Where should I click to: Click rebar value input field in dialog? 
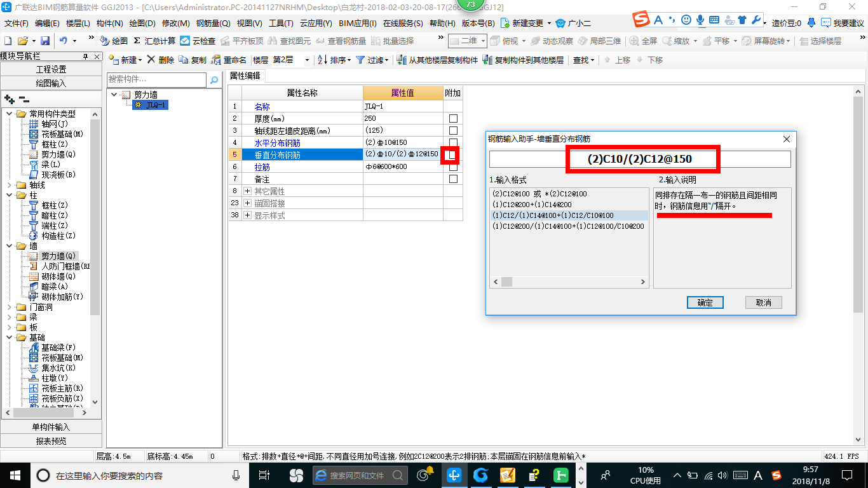(x=640, y=159)
